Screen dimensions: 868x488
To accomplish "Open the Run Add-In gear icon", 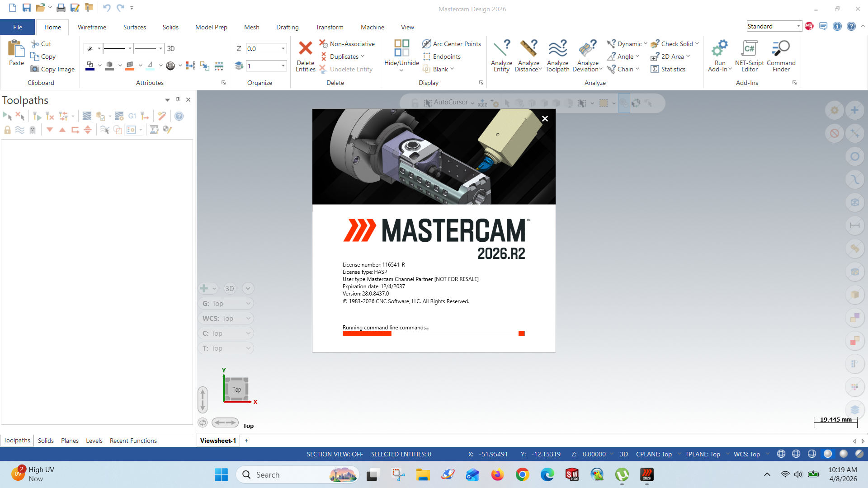I will [720, 48].
